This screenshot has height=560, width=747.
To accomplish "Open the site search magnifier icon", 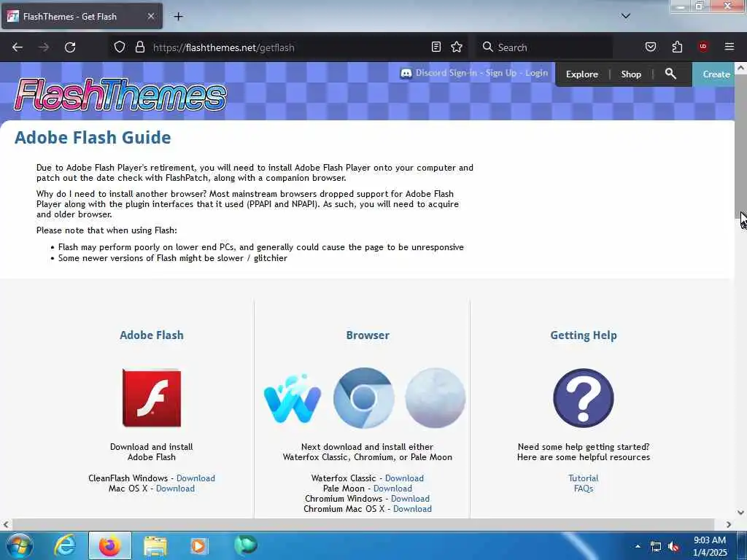I will [670, 74].
